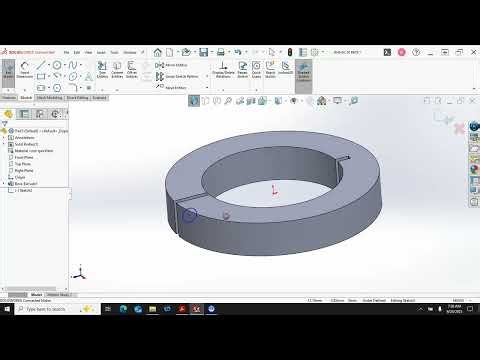Click the Windows Start button
The image size is (480, 360).
(7, 309)
